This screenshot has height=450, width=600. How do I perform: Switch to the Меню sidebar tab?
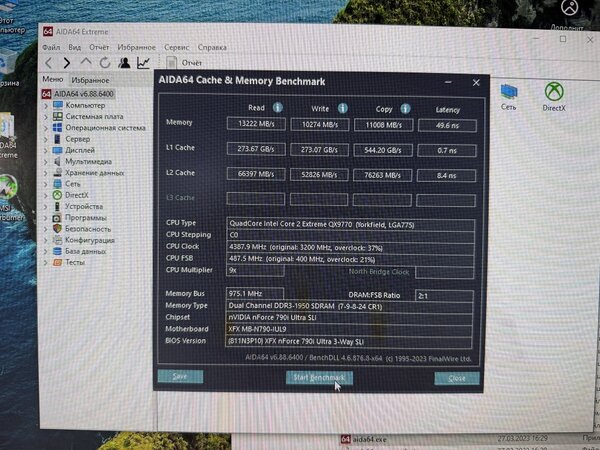click(53, 79)
